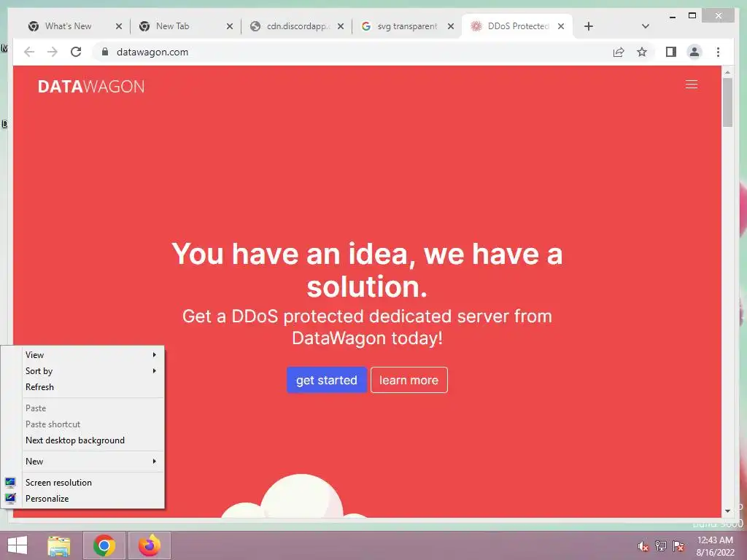The width and height of the screenshot is (747, 560).
Task: Open the Chrome profile avatar
Action: coord(694,52)
